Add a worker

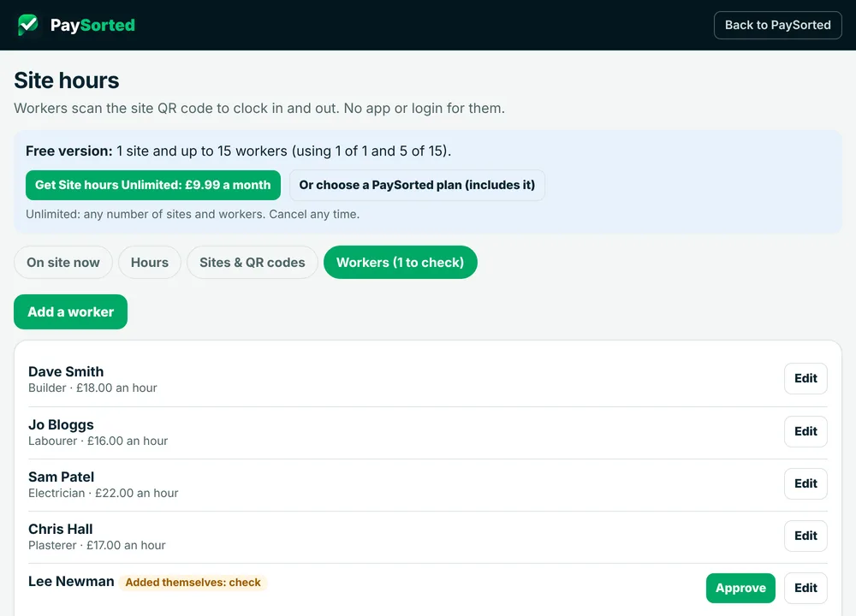pyautogui.click(x=70, y=312)
